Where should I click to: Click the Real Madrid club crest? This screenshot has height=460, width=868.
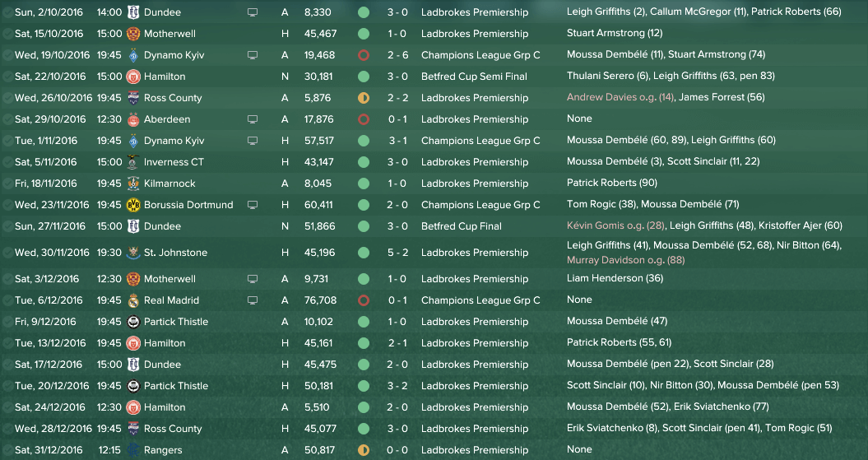132,300
